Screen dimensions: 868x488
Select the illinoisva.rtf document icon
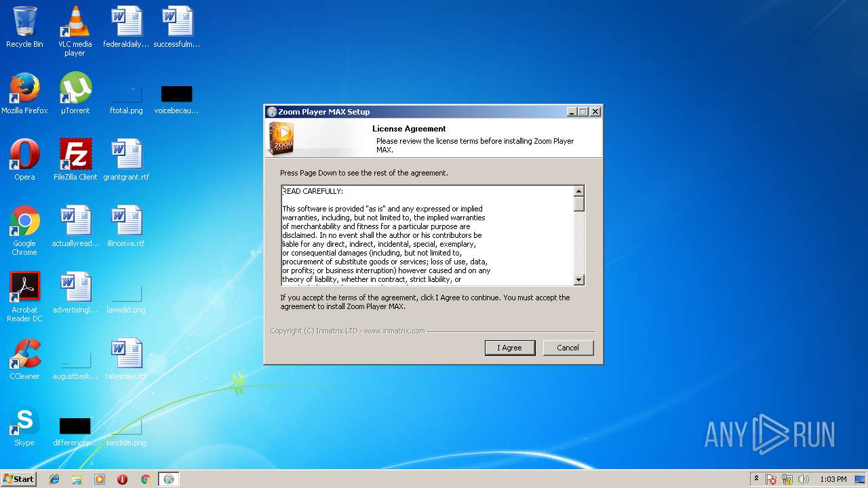pos(126,226)
